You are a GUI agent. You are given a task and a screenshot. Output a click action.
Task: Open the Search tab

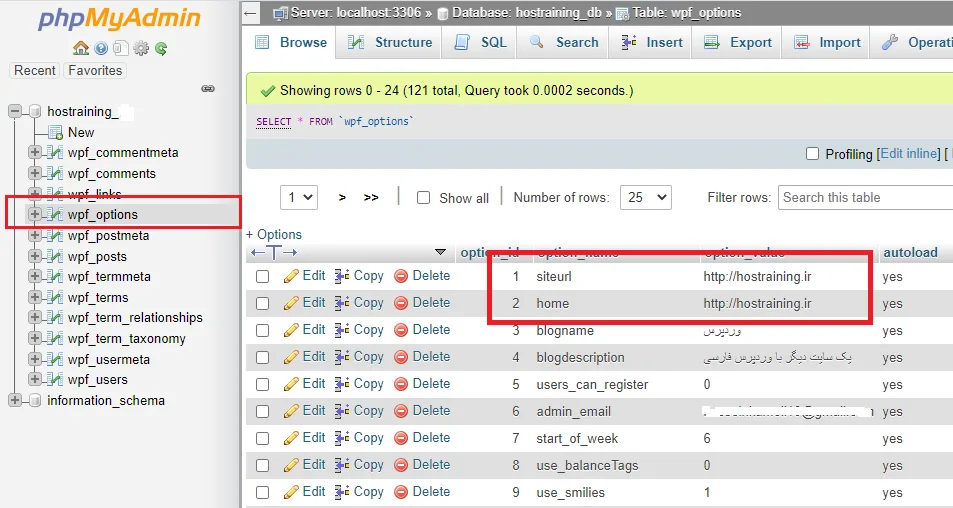[x=563, y=43]
